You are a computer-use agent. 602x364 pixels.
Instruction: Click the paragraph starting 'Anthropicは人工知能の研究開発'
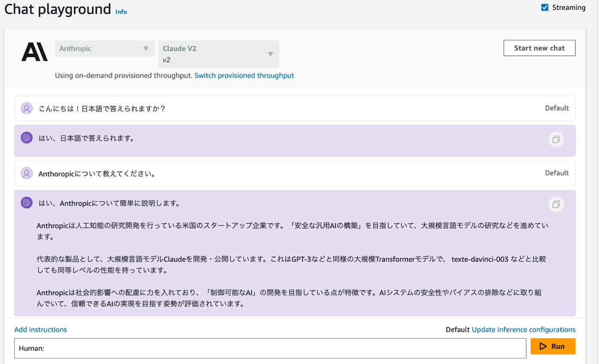(292, 231)
